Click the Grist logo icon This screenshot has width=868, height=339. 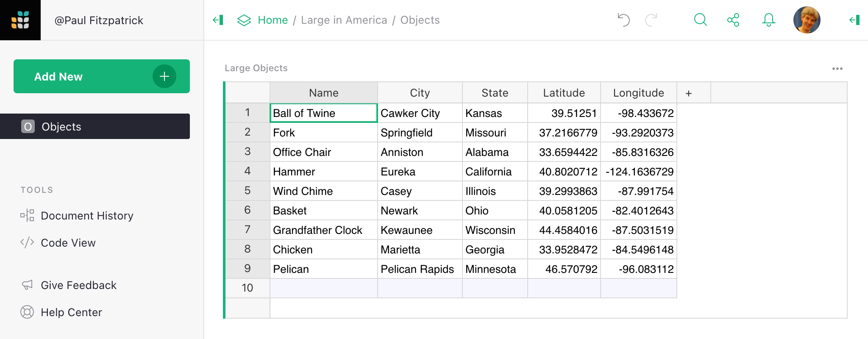coord(20,20)
